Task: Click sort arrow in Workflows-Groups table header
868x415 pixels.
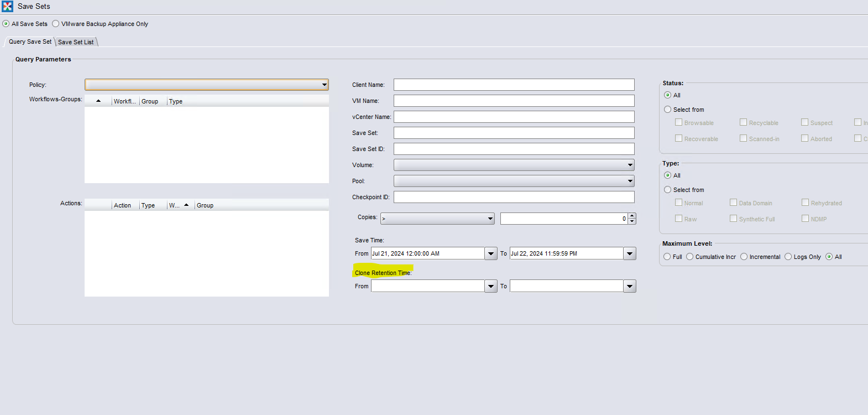Action: click(x=98, y=101)
